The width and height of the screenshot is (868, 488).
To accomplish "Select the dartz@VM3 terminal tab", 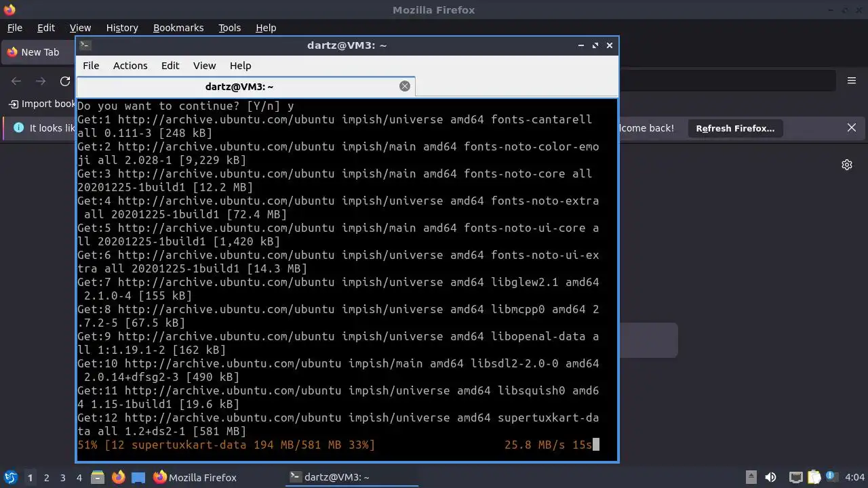I will [245, 86].
